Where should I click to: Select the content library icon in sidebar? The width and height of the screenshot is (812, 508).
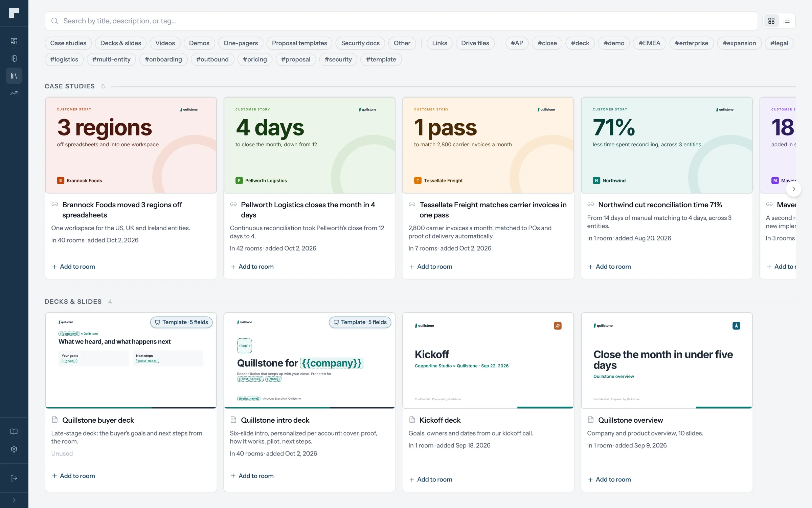click(14, 76)
